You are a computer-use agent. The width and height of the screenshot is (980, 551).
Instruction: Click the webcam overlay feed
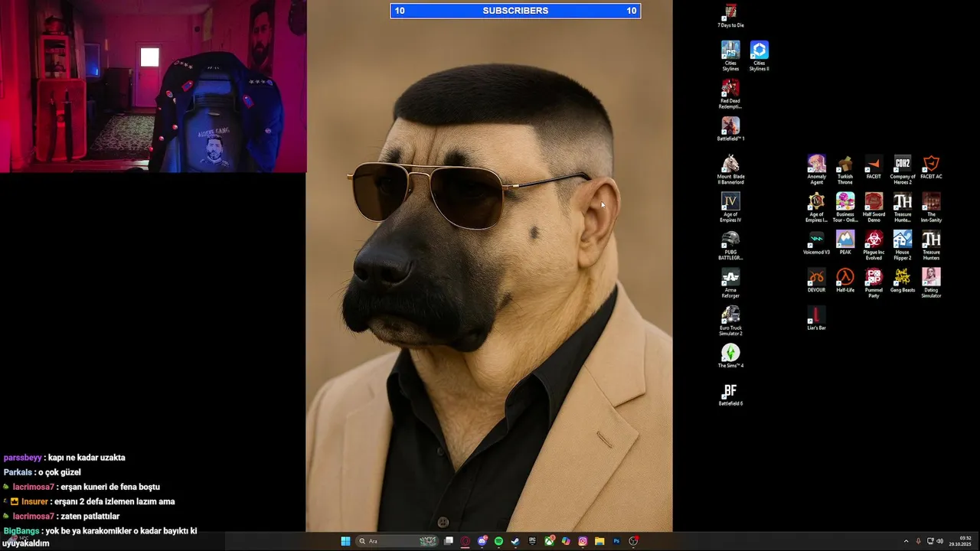[x=153, y=86]
